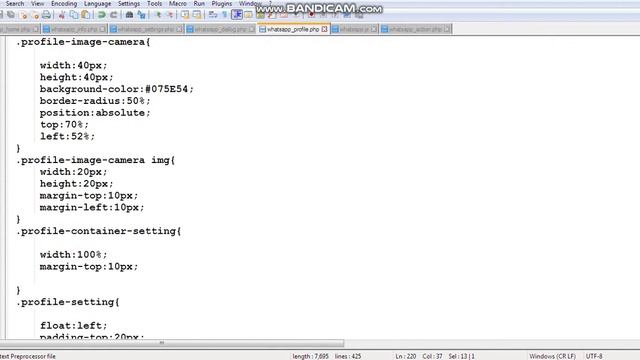This screenshot has height=360, width=640.
Task: Switch to the whatsapp_settings.php tab
Action: [146, 29]
